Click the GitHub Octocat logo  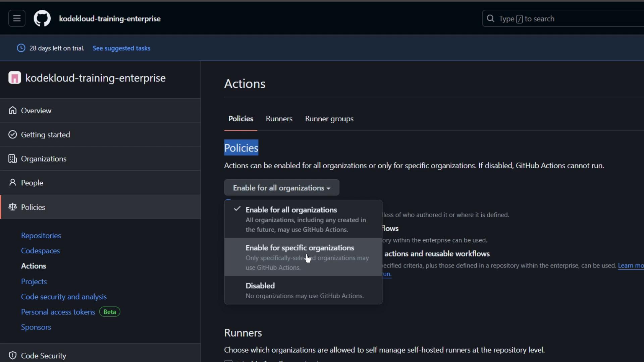[x=42, y=18]
